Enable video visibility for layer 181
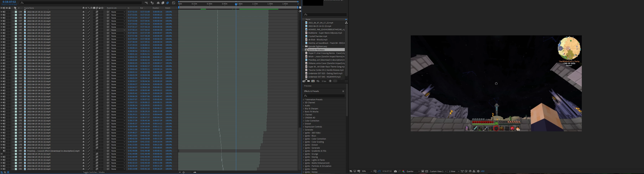Viewport: 644px width, 174px height. coord(1,154)
